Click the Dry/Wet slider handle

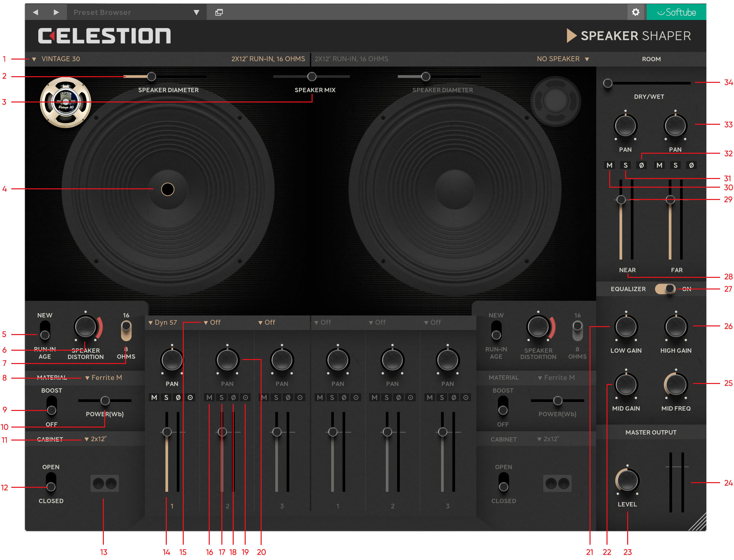(x=608, y=83)
